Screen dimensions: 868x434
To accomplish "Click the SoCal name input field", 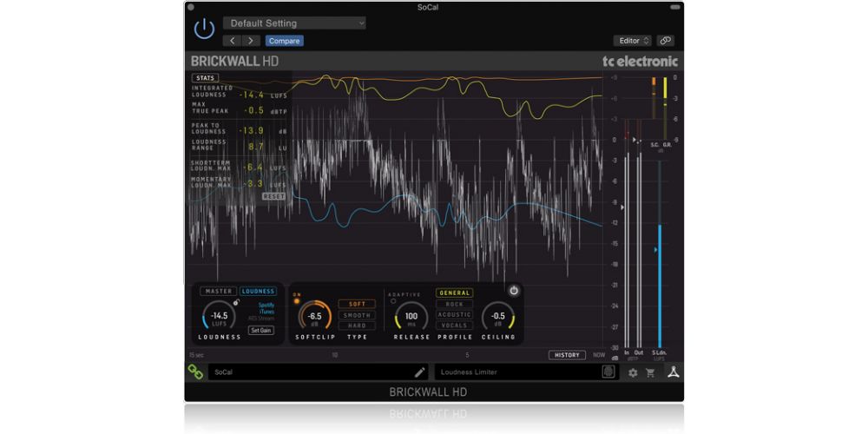I will point(319,372).
